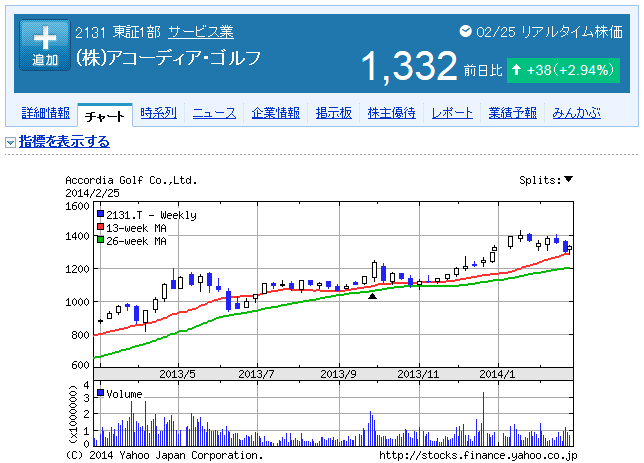
Task: Click the 800 price axis label
Action: (x=80, y=335)
